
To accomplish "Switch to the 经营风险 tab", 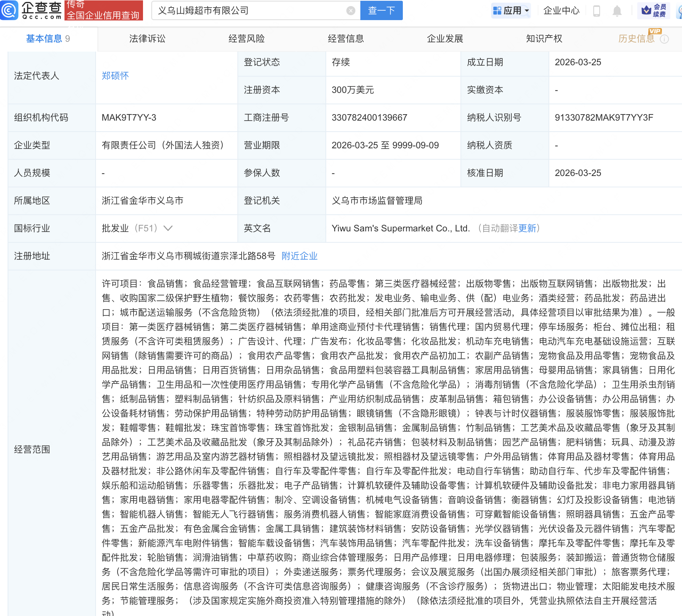I will [x=247, y=39].
